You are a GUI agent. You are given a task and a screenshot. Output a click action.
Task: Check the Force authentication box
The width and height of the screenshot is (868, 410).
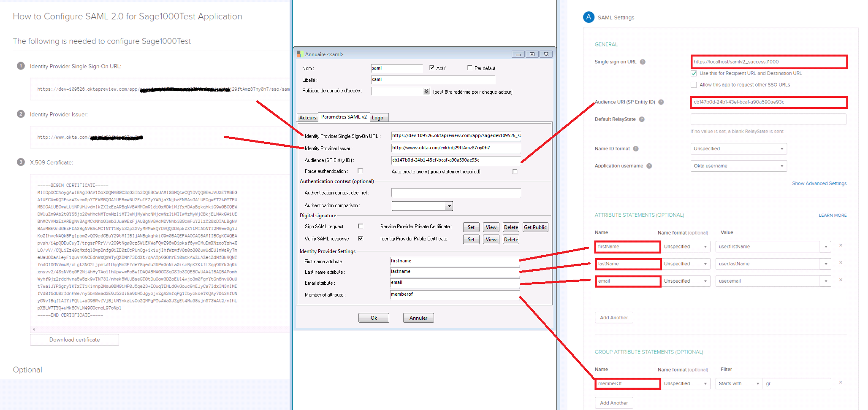click(x=360, y=171)
